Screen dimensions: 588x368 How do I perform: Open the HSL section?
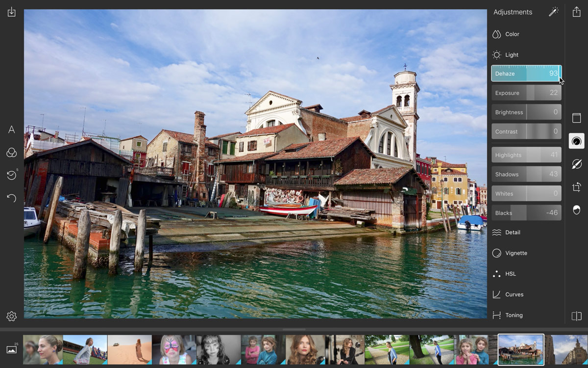pyautogui.click(x=510, y=274)
